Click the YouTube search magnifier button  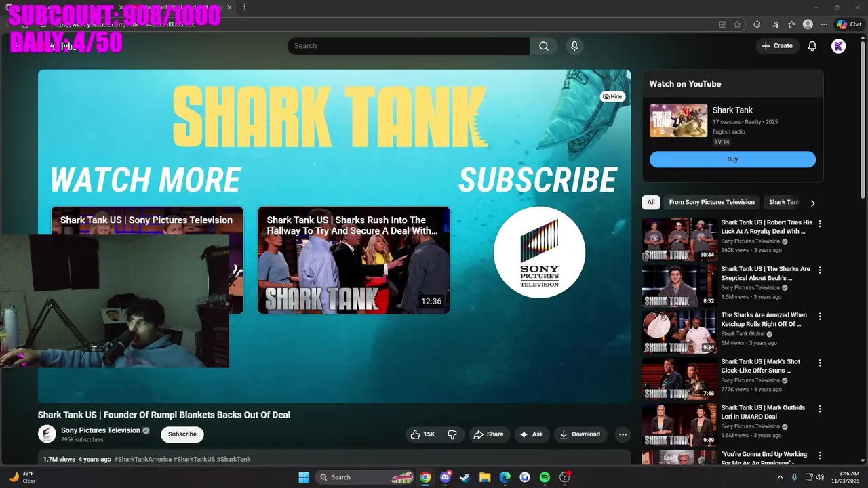(544, 46)
